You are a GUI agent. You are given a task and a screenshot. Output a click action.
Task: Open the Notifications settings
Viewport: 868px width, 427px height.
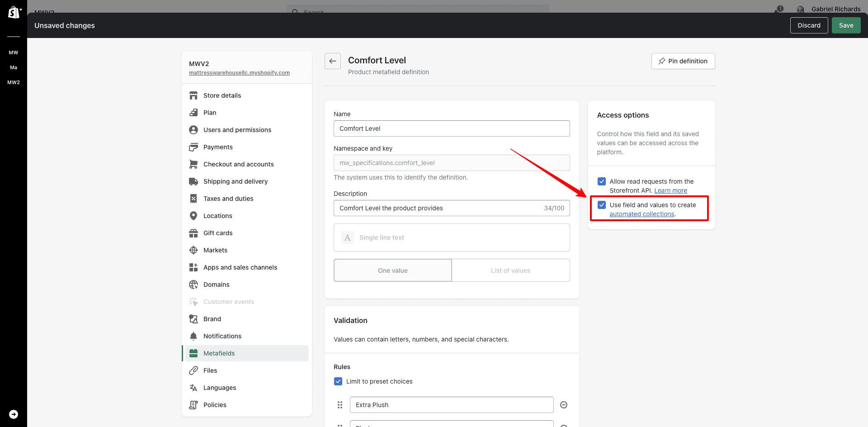(222, 336)
